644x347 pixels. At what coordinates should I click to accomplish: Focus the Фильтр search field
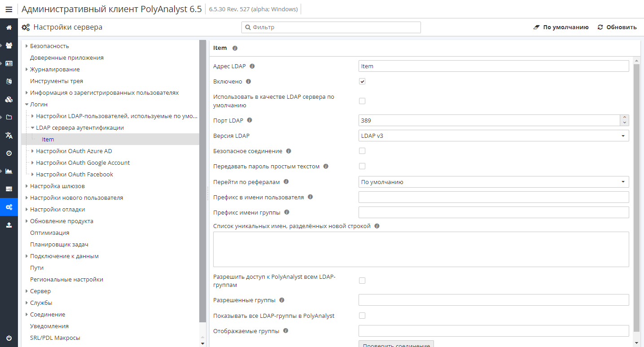(x=331, y=27)
